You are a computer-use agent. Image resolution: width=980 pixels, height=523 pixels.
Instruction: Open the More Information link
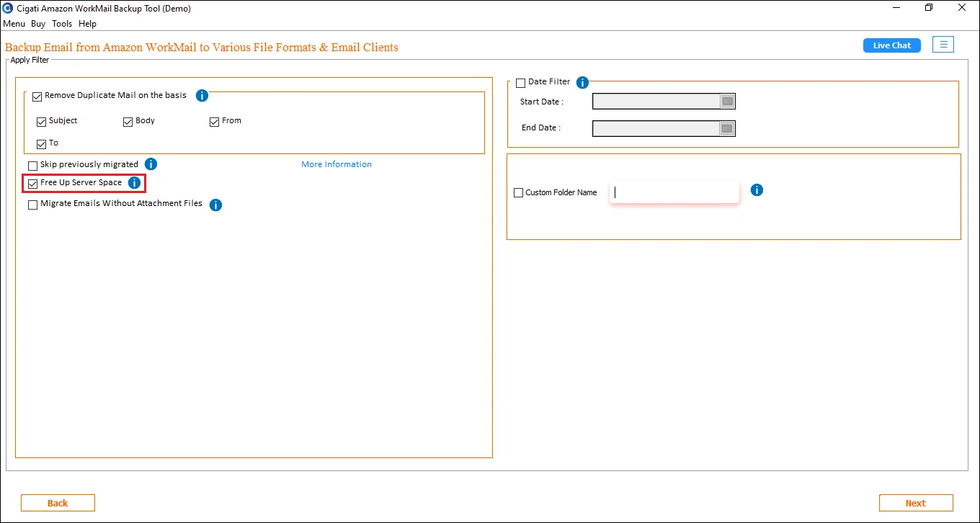(x=337, y=164)
